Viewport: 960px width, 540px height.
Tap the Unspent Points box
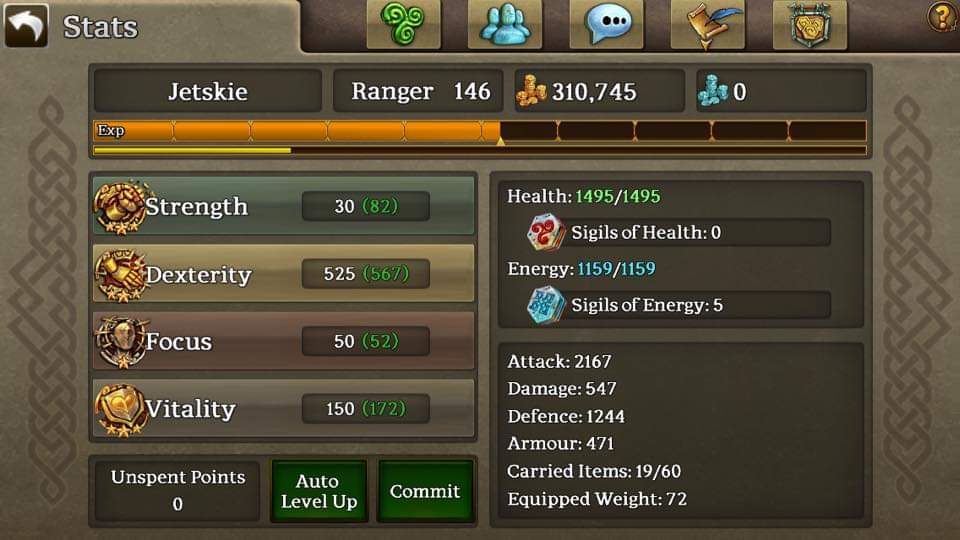[x=178, y=491]
